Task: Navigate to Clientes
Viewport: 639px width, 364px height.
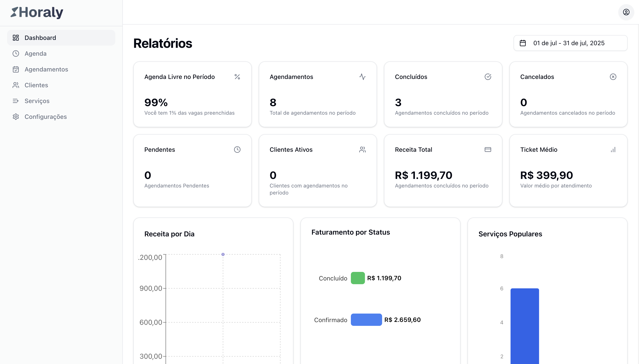Action: coord(36,85)
